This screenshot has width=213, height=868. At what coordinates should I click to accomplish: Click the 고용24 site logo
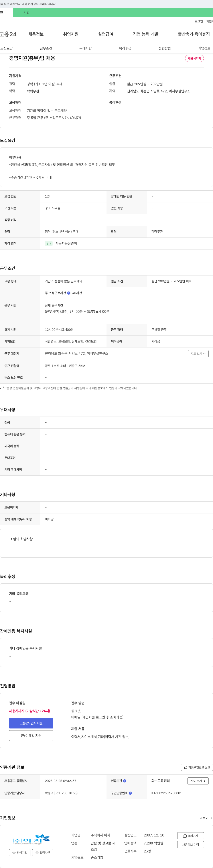tap(8, 34)
